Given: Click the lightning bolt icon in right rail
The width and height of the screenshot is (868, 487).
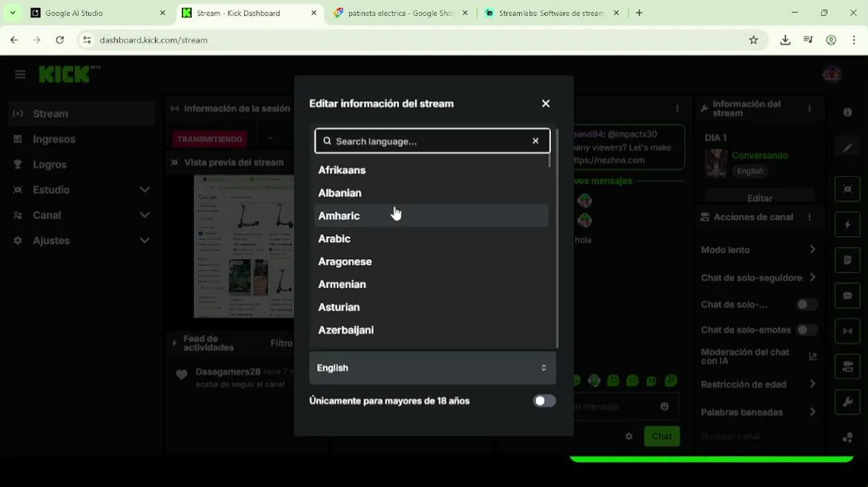Looking at the screenshot, I should (848, 224).
